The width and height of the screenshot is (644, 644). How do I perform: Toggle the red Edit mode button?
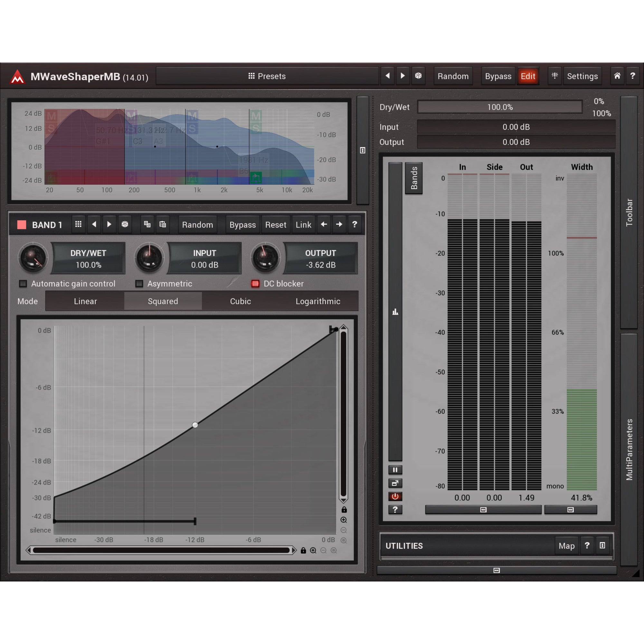[528, 76]
